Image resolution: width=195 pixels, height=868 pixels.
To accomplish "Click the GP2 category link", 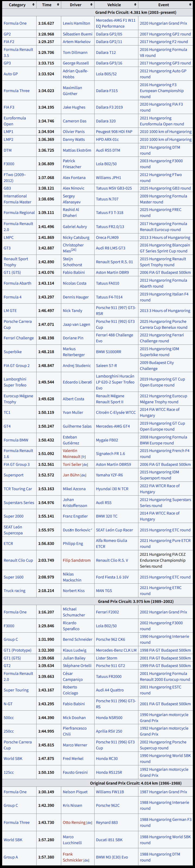I will tap(7, 34).
